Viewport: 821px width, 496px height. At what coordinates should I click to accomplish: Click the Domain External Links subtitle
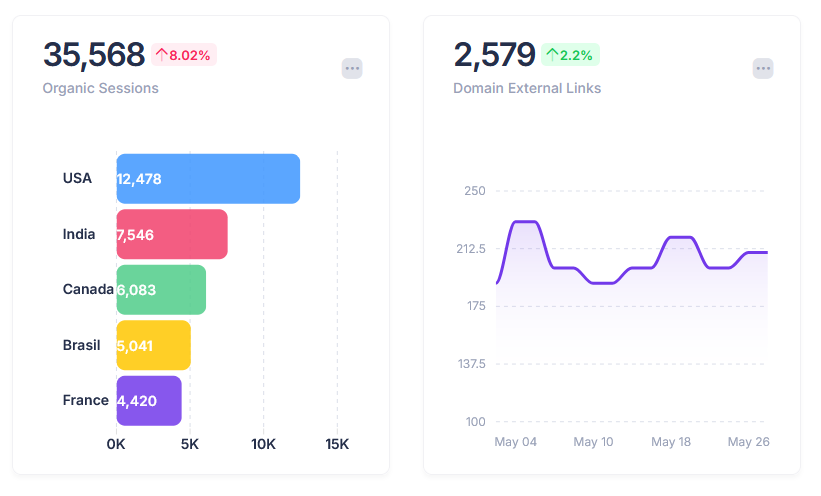click(527, 88)
